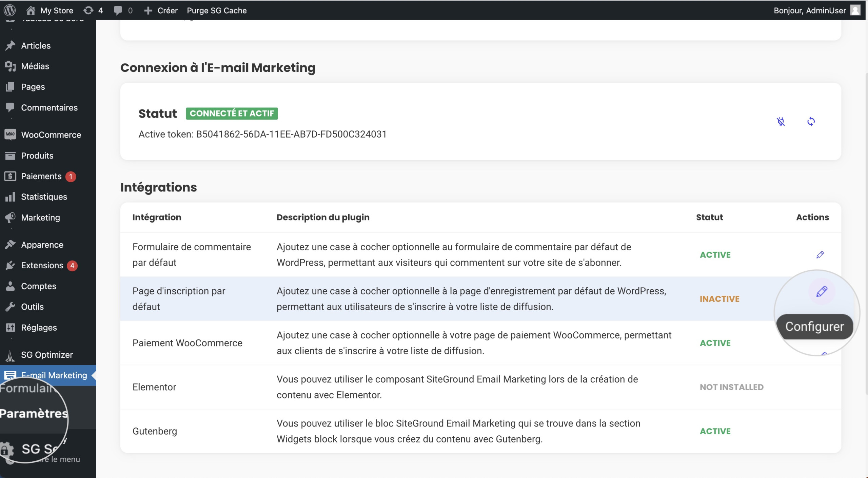Click the CONNECTÉ ET ACTIF status badge
The width and height of the screenshot is (868, 478).
pyautogui.click(x=232, y=113)
